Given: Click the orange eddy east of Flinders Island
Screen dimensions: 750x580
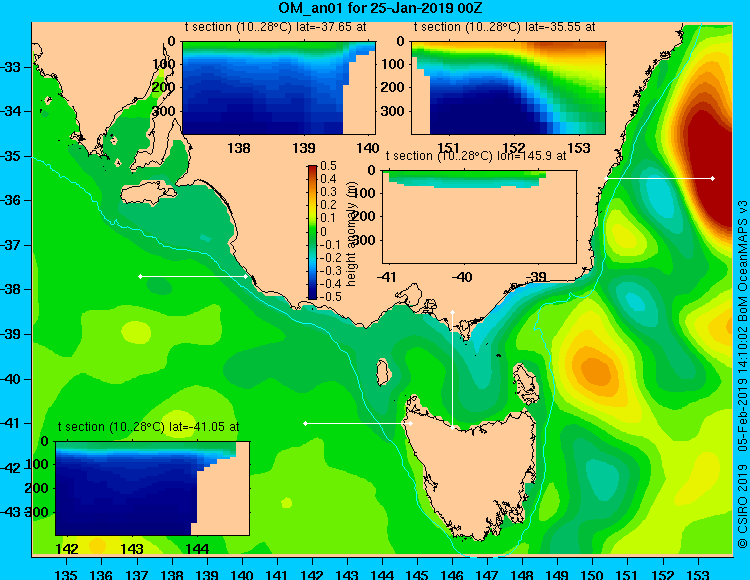Looking at the screenshot, I should (x=596, y=372).
